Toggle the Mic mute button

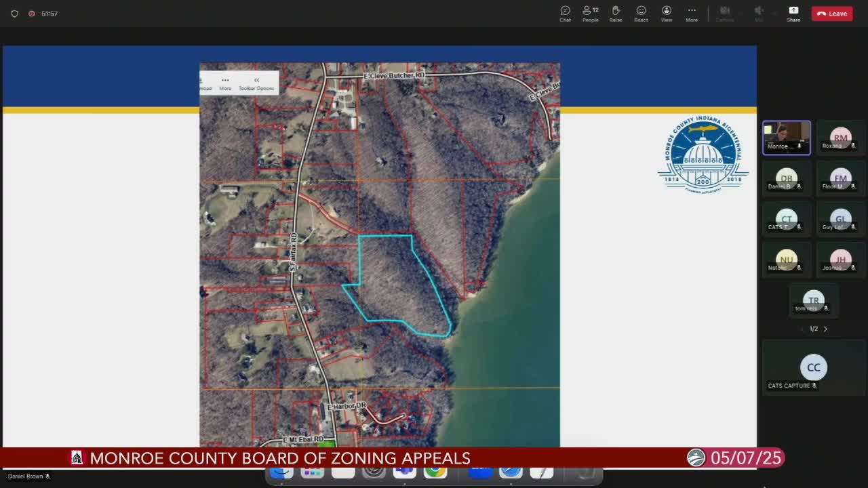click(x=759, y=13)
